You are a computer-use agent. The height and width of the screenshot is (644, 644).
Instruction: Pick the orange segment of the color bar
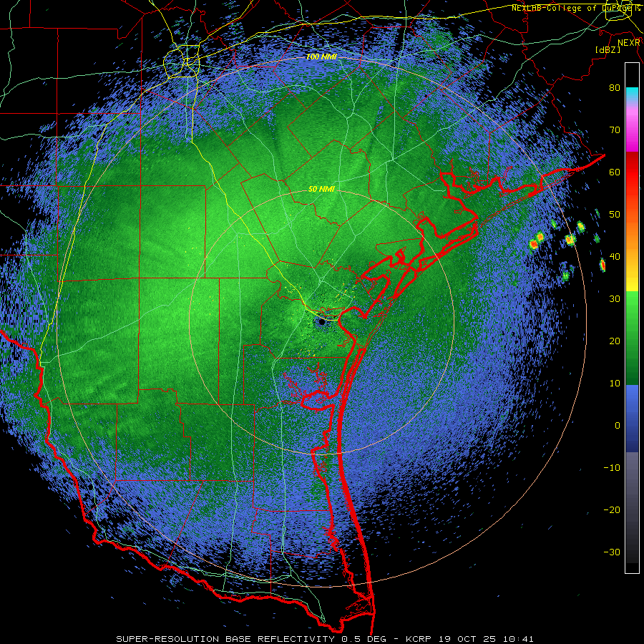coord(633,238)
